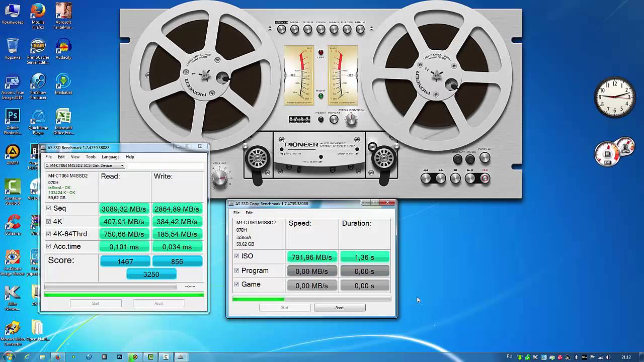Image resolution: width=644 pixels, height=362 pixels.
Task: Open File menu in Copy-Benchmark window
Action: tap(236, 213)
